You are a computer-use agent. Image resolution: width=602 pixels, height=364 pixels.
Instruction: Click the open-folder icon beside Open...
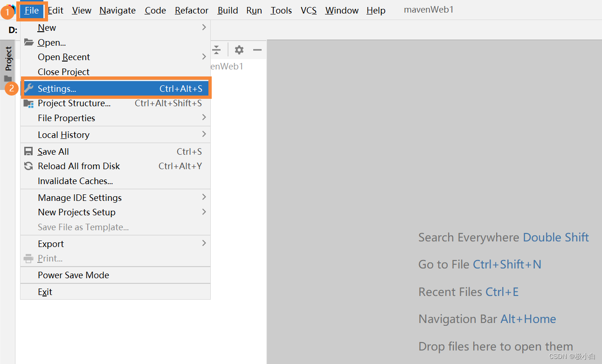click(29, 42)
